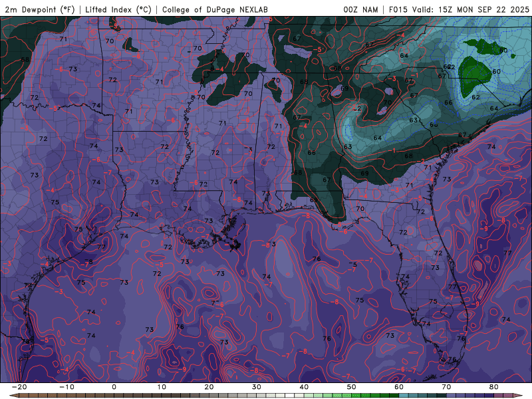This screenshot has width=532, height=399.
Task: Click the dewpoint color scale bar
Action: 266,396
